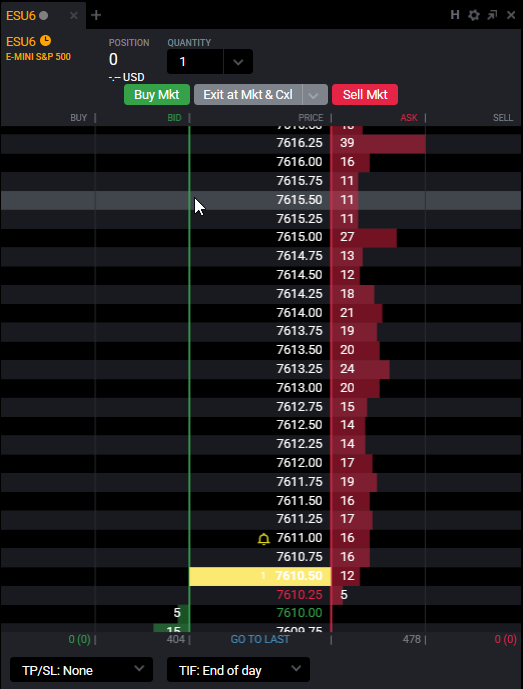This screenshot has width=523, height=689.
Task: Open the TIF: End of day dropdown
Action: (x=238, y=670)
